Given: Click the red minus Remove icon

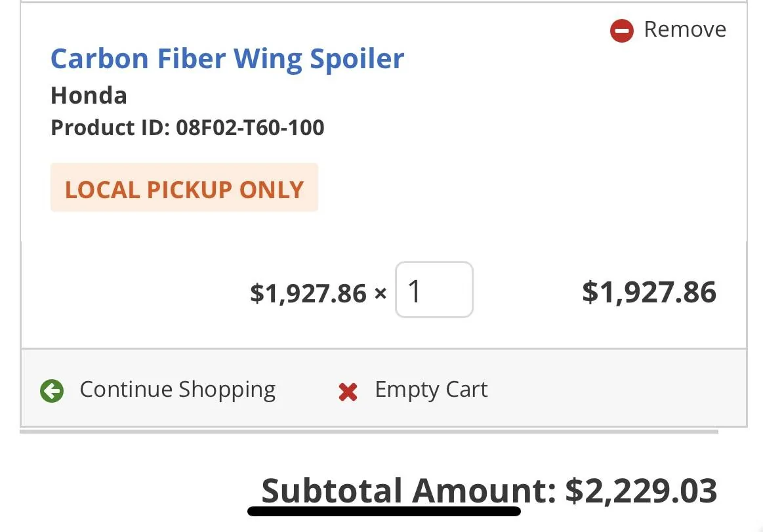Looking at the screenshot, I should point(621,30).
